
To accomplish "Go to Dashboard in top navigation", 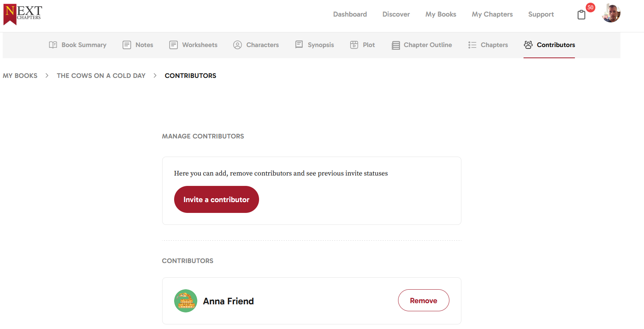I will (x=350, y=14).
